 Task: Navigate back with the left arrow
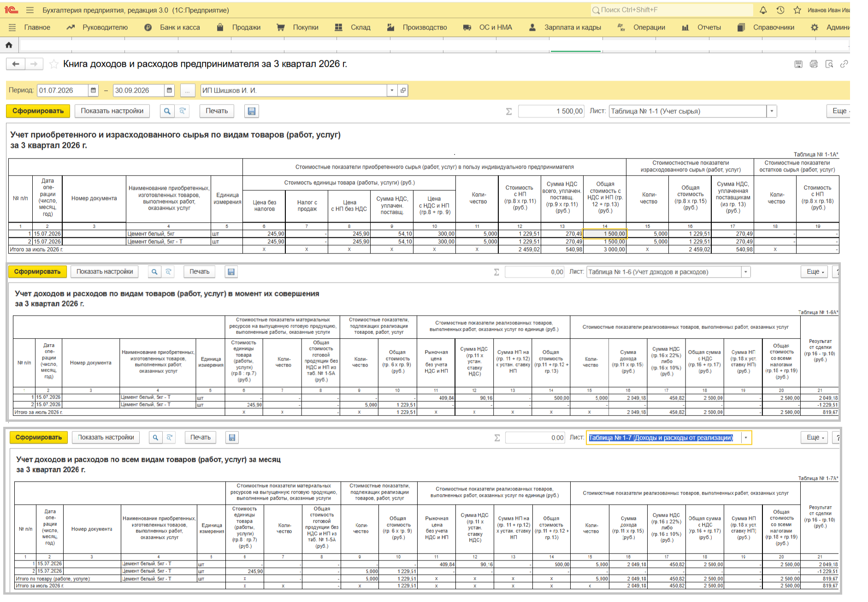[16, 64]
